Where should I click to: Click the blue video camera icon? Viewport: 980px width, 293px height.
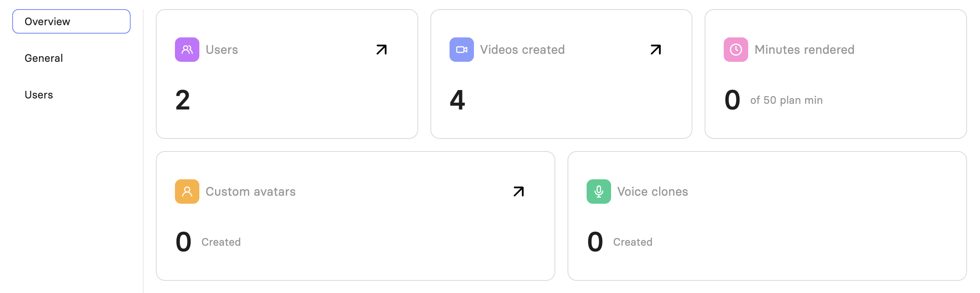pyautogui.click(x=461, y=50)
